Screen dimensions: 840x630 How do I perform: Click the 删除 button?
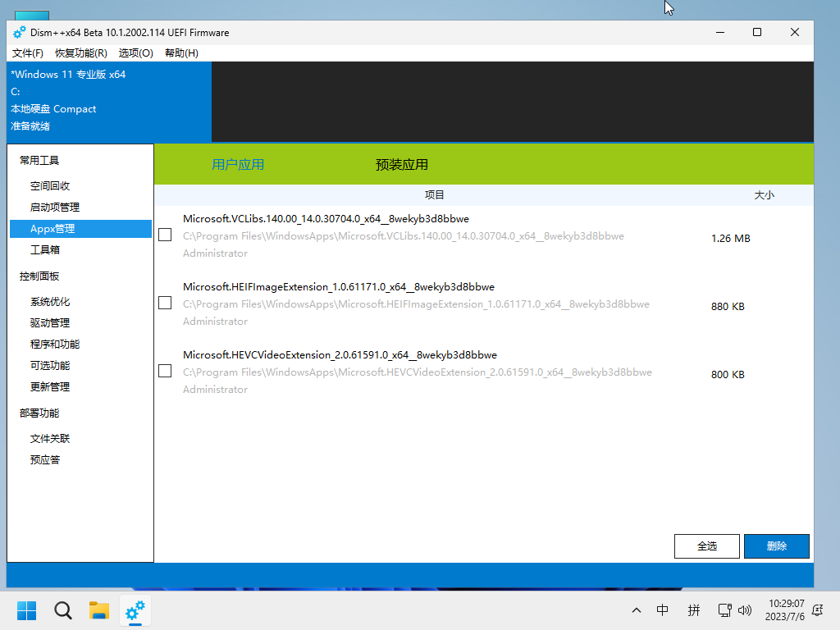776,546
